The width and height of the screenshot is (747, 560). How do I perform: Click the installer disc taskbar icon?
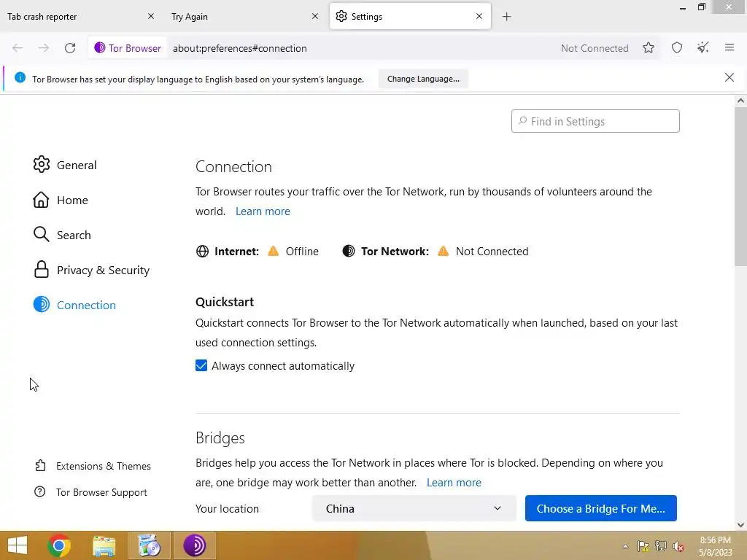tap(149, 545)
